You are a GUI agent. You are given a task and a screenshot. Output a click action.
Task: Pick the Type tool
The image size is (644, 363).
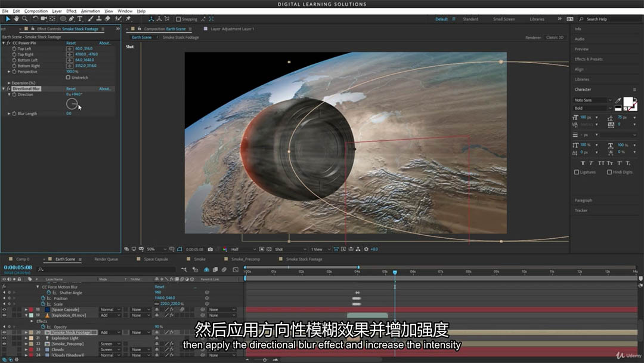coord(80,19)
